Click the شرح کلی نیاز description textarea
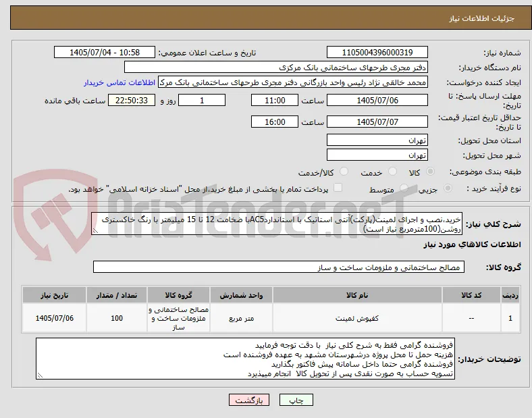The image size is (532, 418). 277,224
